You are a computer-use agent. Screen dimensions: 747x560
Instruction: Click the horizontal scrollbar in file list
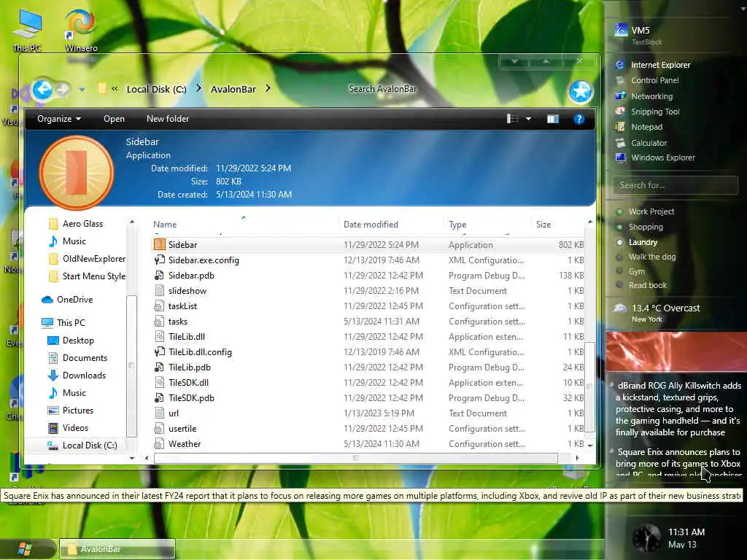coord(355,458)
